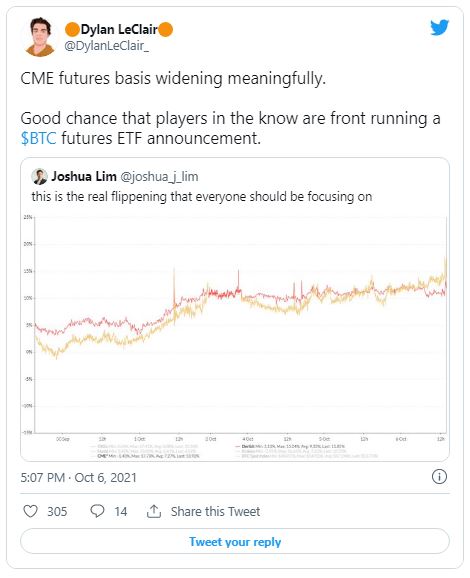Open the tweet info circle icon
470x578 pixels.
coord(439,477)
